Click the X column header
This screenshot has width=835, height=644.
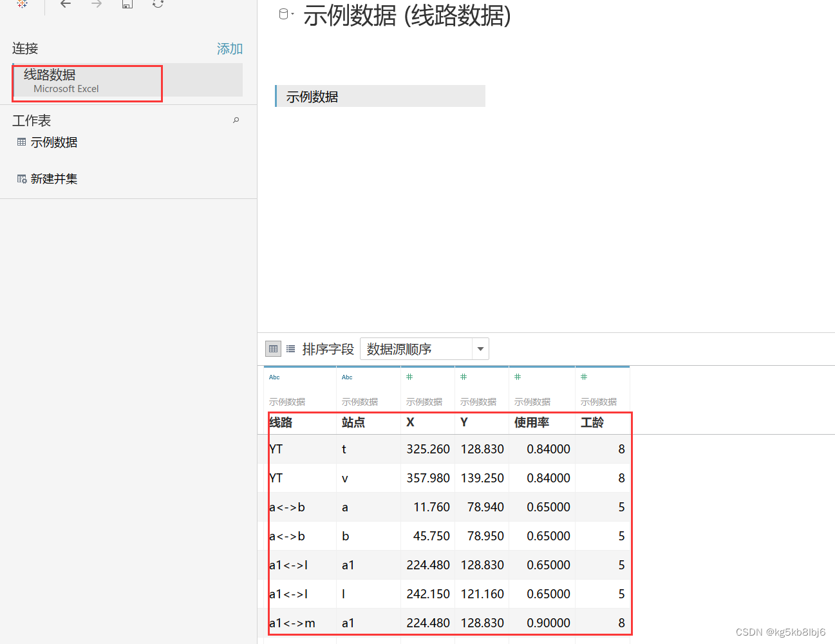[410, 422]
